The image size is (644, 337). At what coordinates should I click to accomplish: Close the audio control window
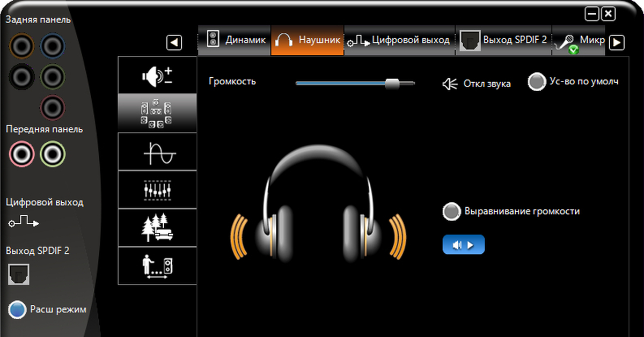tap(608, 13)
